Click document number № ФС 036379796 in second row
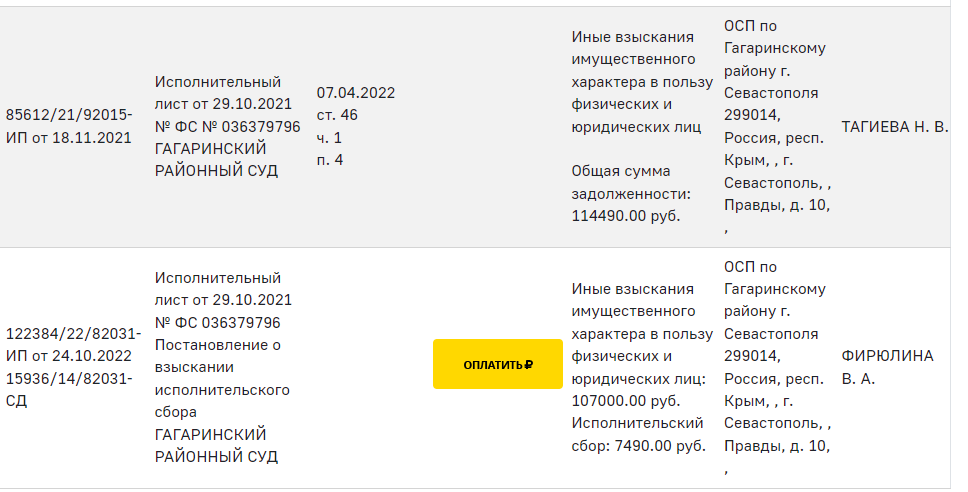The width and height of the screenshot is (968, 492). click(217, 322)
